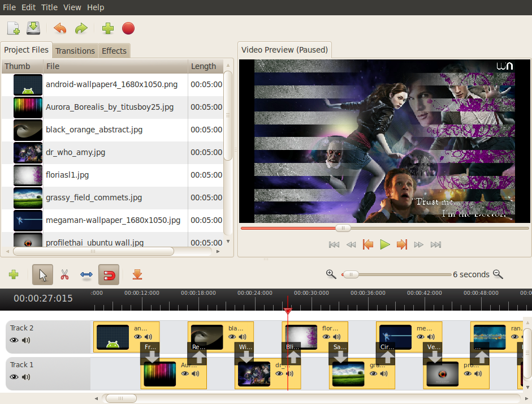Toggle the magnet snapping tool

coord(109,275)
